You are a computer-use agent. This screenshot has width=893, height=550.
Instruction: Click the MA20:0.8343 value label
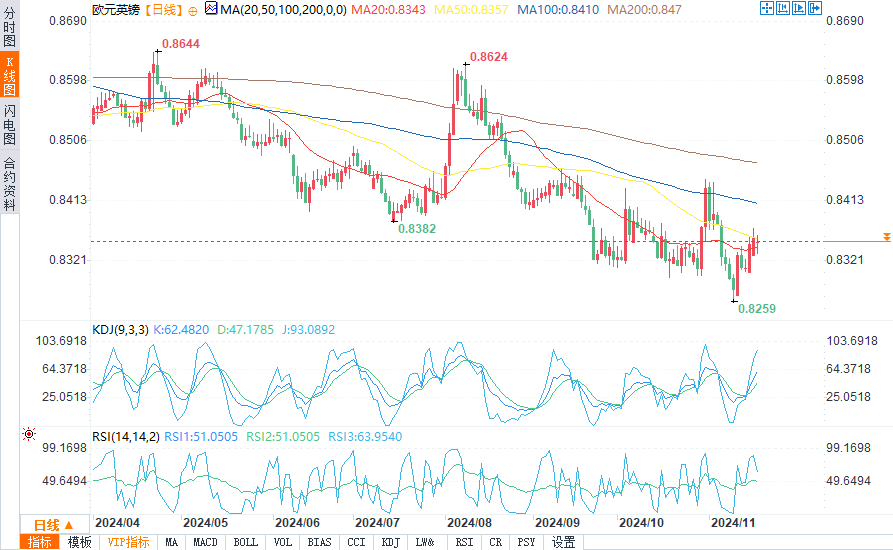pos(388,10)
